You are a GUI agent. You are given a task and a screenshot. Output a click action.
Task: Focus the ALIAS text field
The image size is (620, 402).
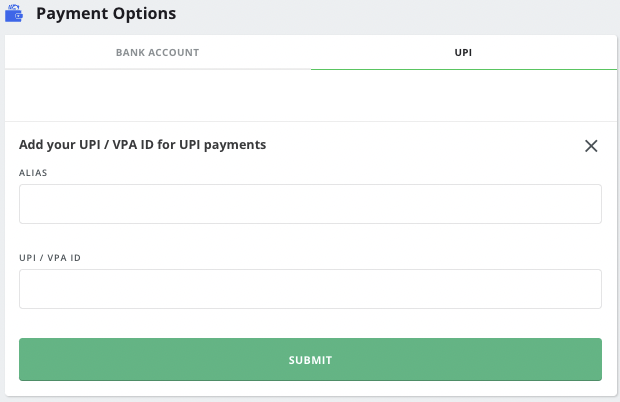point(310,204)
